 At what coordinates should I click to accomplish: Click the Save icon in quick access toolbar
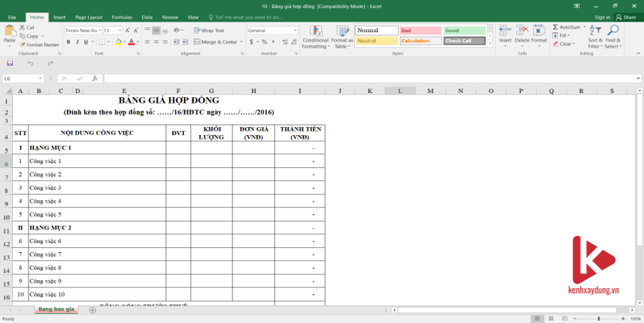pyautogui.click(x=10, y=64)
